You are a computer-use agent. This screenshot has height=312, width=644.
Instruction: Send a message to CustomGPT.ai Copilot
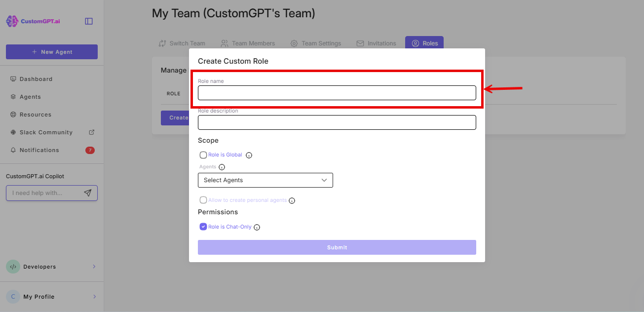pos(88,193)
